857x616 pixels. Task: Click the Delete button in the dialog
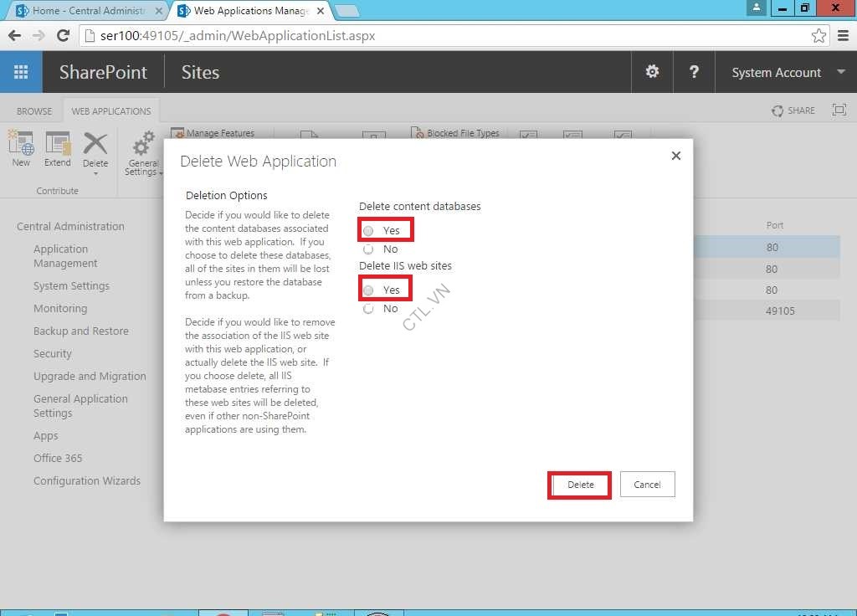[579, 484]
